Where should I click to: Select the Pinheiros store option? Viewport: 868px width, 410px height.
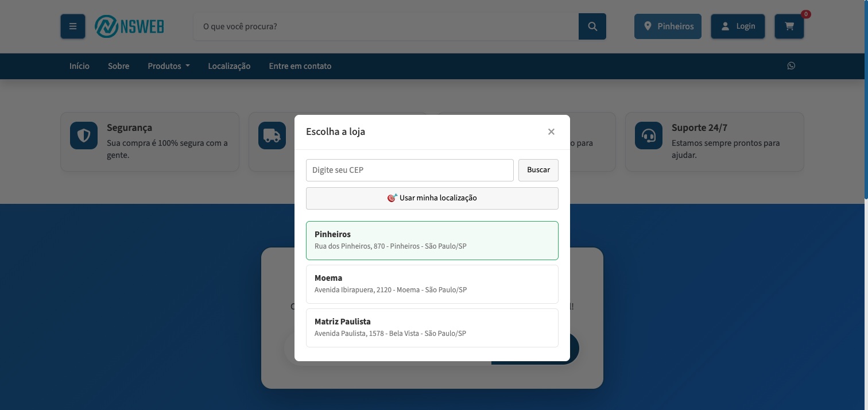[432, 241]
